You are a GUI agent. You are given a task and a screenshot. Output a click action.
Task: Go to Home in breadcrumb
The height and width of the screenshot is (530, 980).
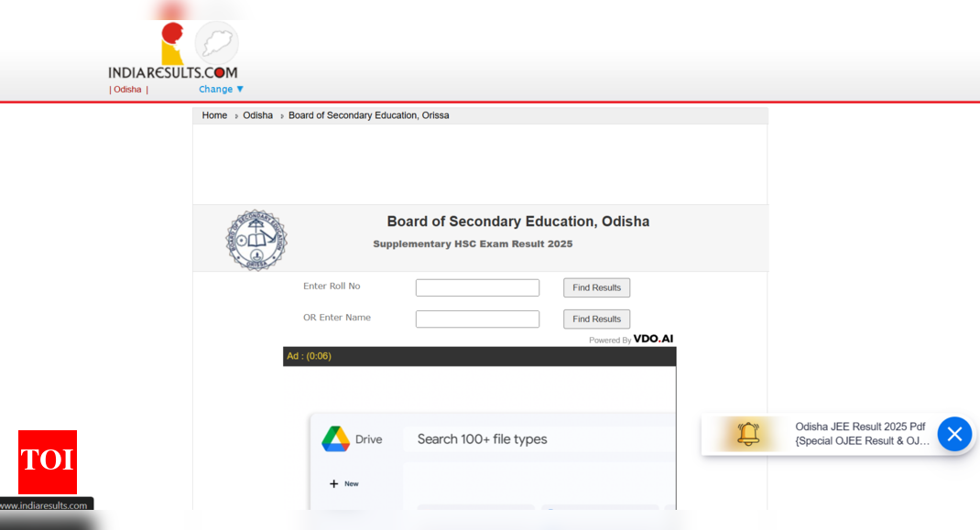(x=214, y=115)
